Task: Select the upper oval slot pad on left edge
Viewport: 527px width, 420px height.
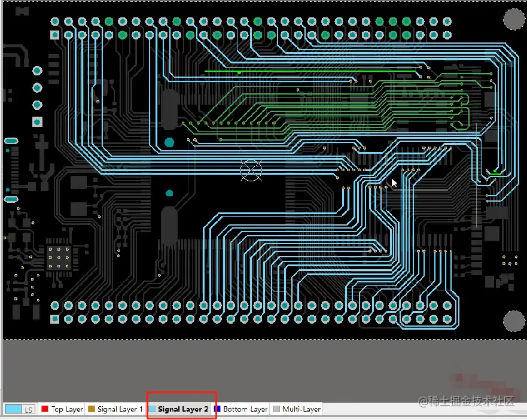Action: 11,141
